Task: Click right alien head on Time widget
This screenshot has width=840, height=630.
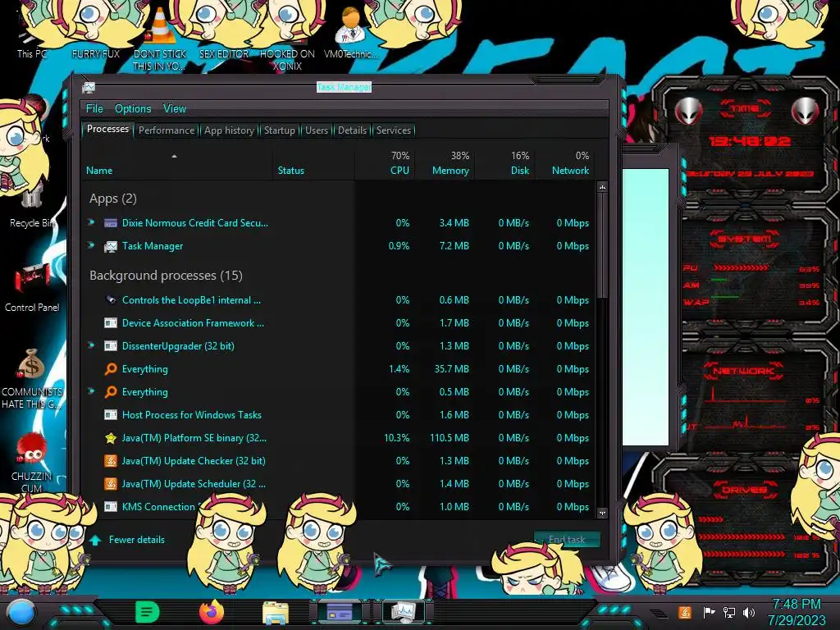Action: point(806,112)
